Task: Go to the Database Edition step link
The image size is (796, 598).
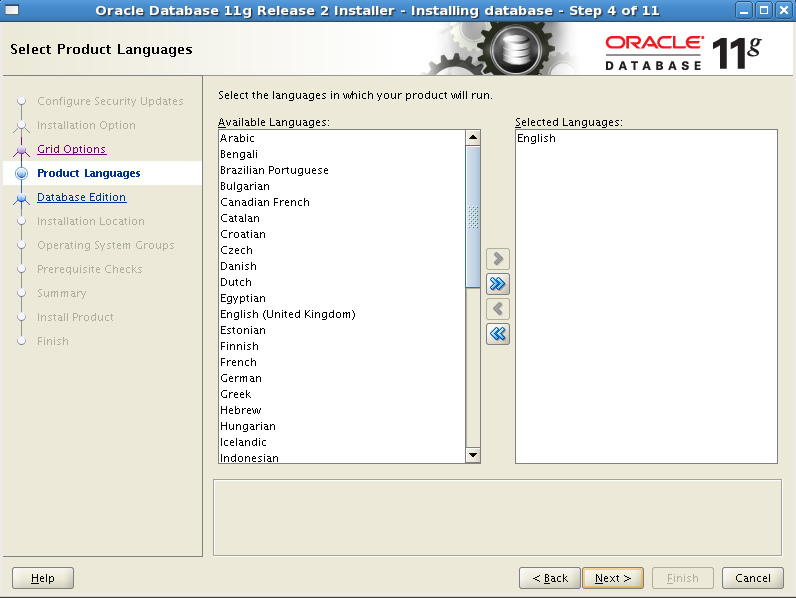Action: (81, 197)
